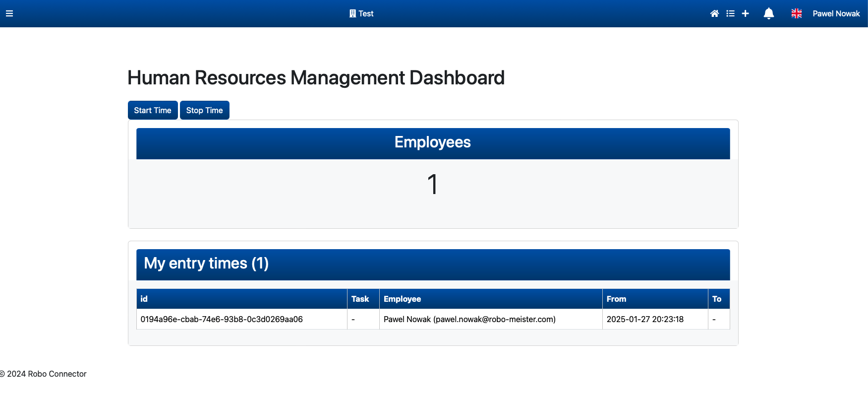Click the Human Resources Management Dashboard heading
The image size is (868, 402).
pyautogui.click(x=316, y=78)
